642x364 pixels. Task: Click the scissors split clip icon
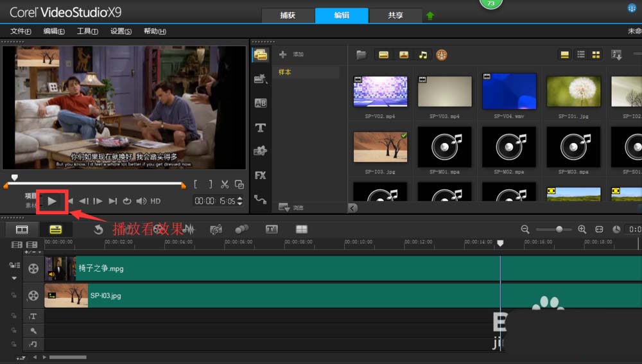[x=224, y=184]
